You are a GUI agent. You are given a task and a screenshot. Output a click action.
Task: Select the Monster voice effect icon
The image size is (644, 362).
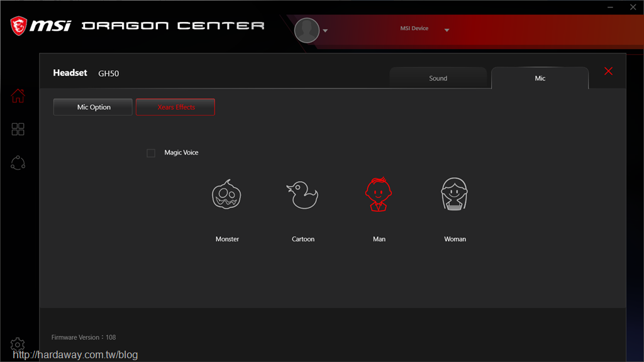[226, 195]
